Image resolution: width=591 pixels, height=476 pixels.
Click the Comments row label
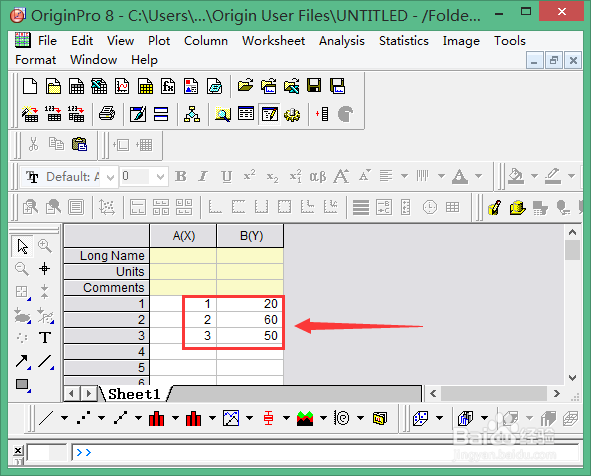pyautogui.click(x=107, y=288)
